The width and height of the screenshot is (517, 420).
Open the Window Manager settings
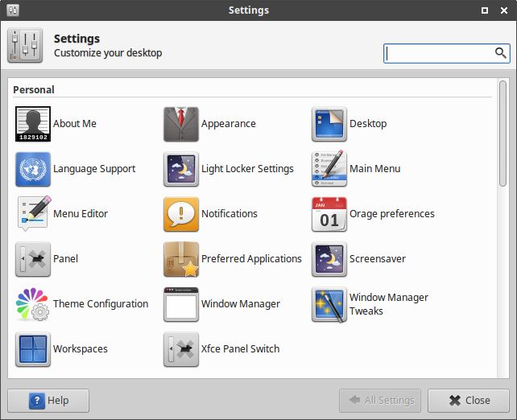click(181, 304)
